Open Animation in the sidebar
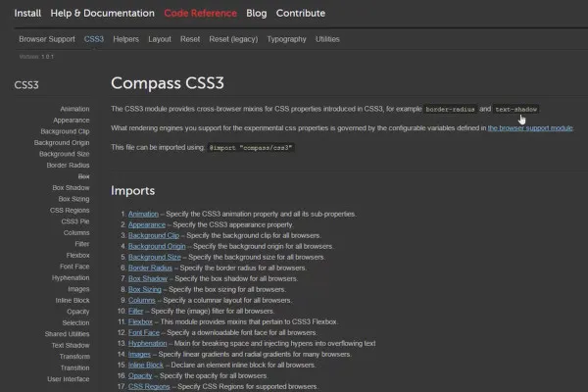Viewport: 588px width, 392px height. click(74, 109)
